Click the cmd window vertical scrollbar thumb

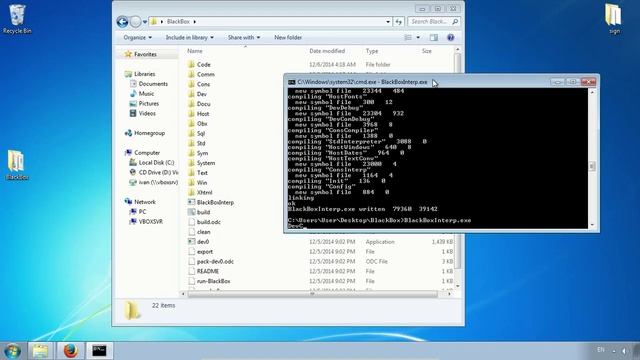pos(592,166)
